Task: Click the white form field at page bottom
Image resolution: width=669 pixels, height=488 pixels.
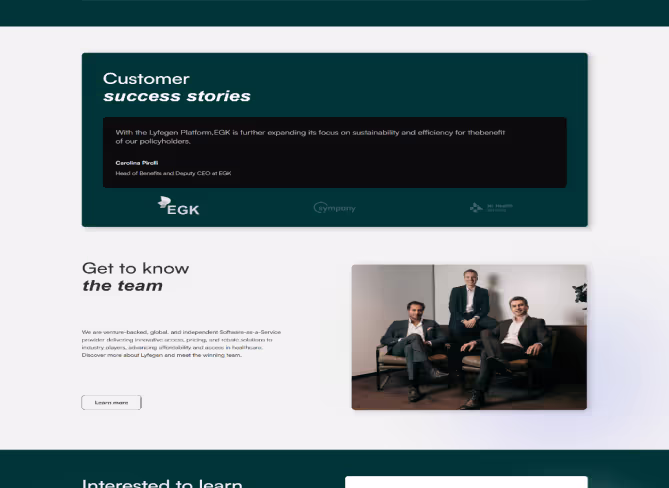Action: tap(466, 482)
